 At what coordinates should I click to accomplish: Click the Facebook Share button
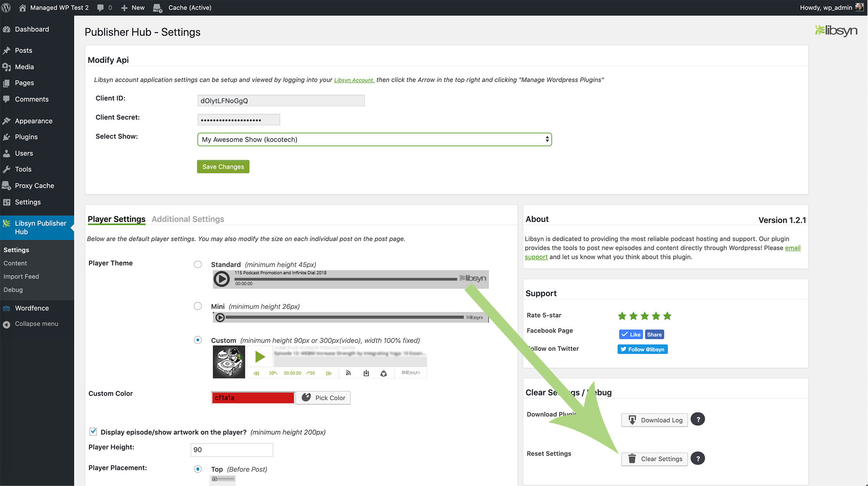pyautogui.click(x=654, y=334)
